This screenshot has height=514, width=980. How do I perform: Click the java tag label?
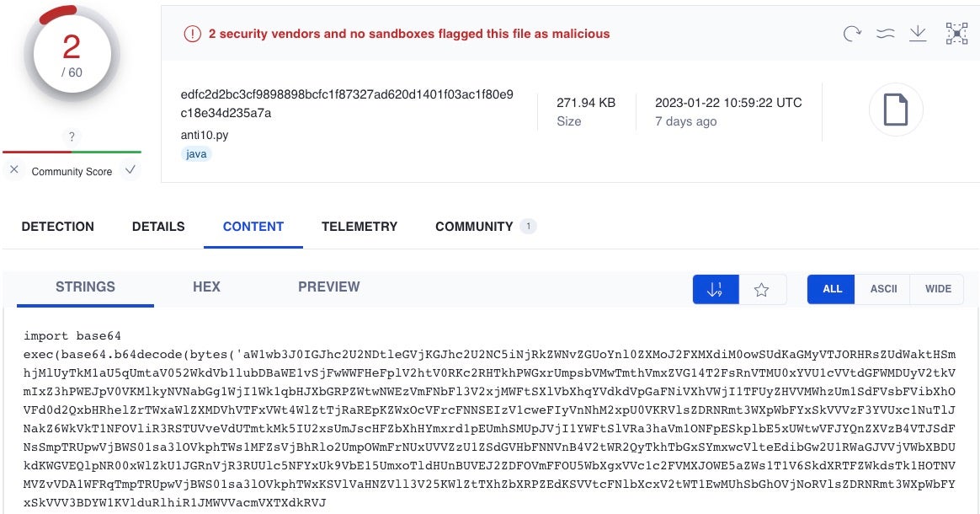195,154
